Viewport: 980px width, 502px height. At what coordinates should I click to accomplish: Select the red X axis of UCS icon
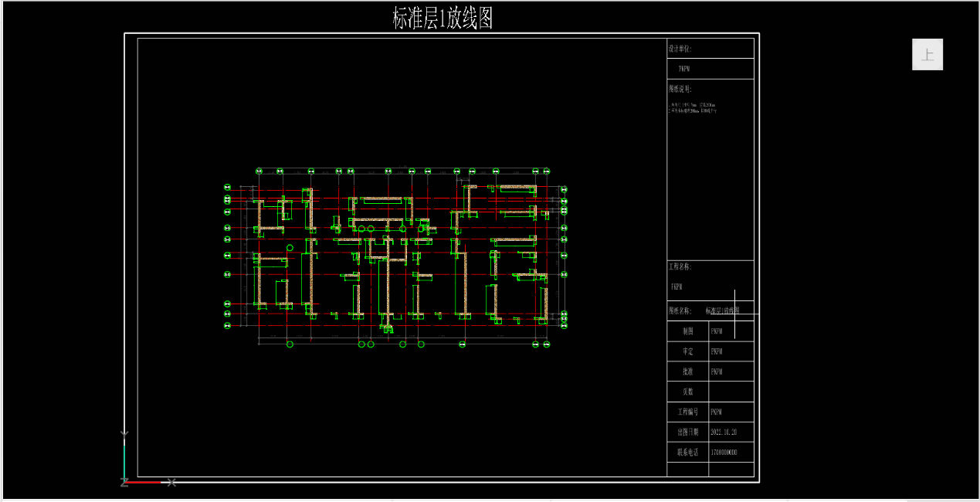point(144,482)
